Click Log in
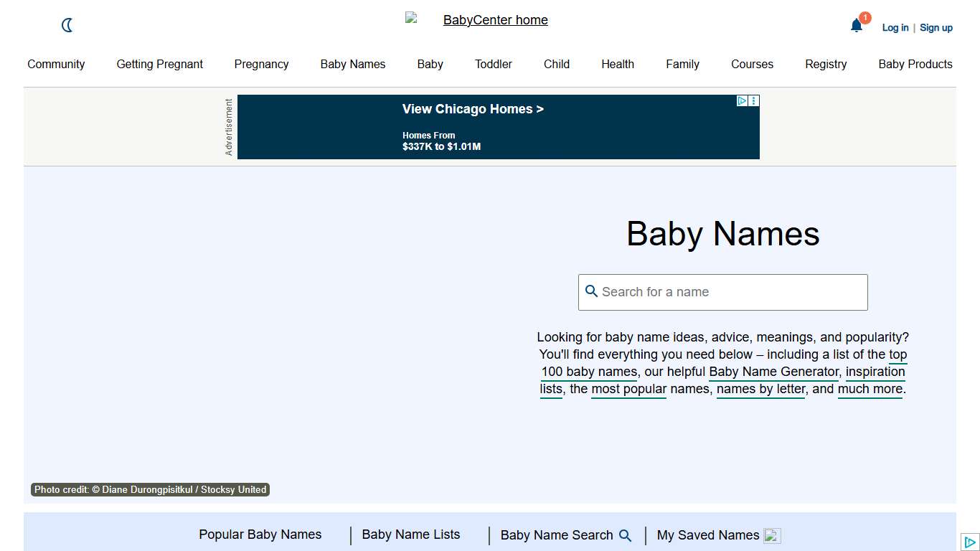 click(895, 27)
